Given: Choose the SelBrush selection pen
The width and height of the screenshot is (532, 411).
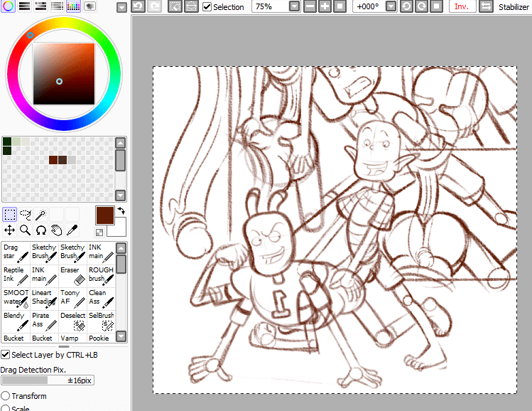Looking at the screenshot, I should tap(101, 321).
